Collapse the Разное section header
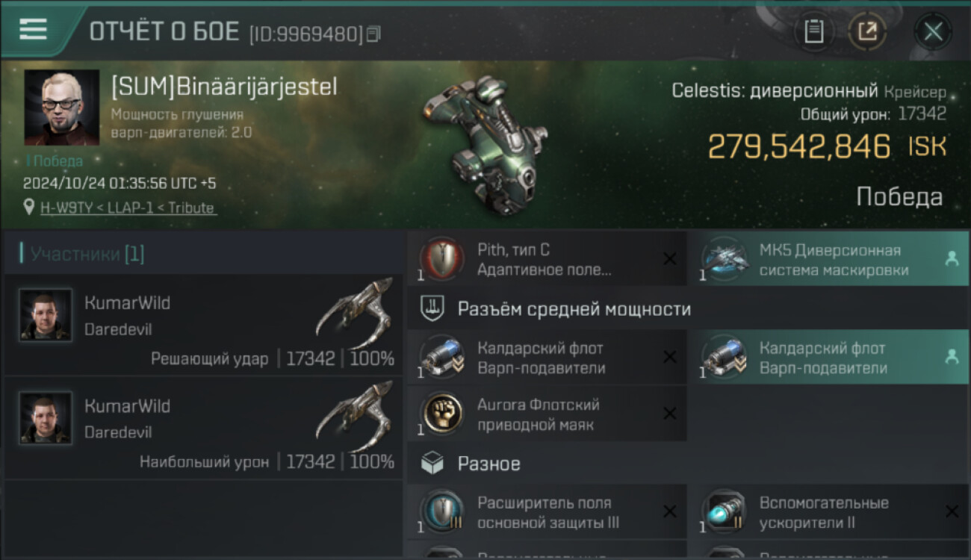 coord(688,464)
